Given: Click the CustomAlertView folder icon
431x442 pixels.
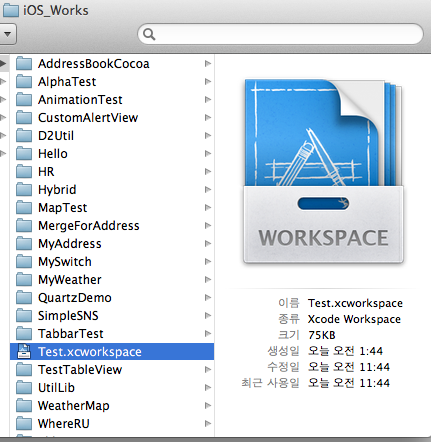Looking at the screenshot, I should point(24,117).
